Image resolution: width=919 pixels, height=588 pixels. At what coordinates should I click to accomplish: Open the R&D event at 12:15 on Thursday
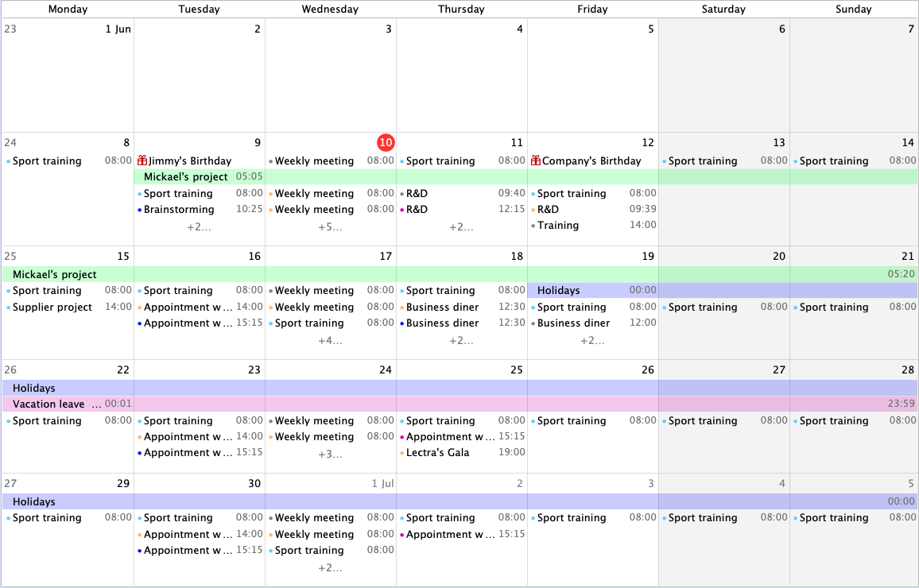point(417,210)
